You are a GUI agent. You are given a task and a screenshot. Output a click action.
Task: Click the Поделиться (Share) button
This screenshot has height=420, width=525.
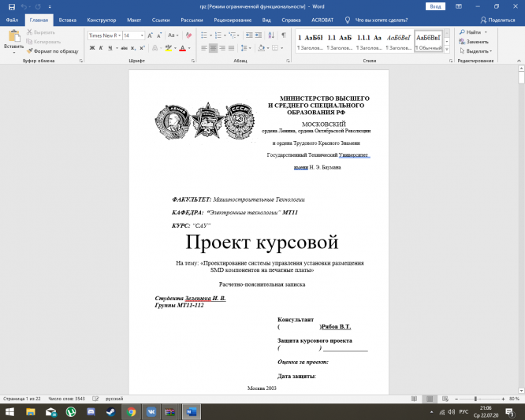click(x=497, y=19)
